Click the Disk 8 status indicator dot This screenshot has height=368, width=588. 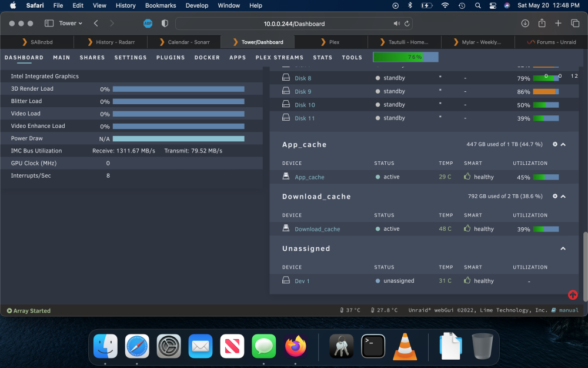pos(377,78)
